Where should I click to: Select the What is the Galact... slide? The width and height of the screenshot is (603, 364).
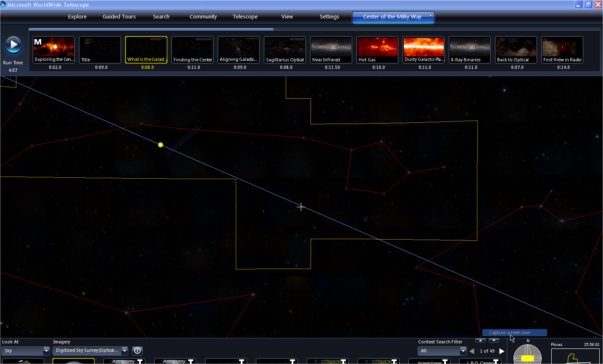click(x=146, y=50)
